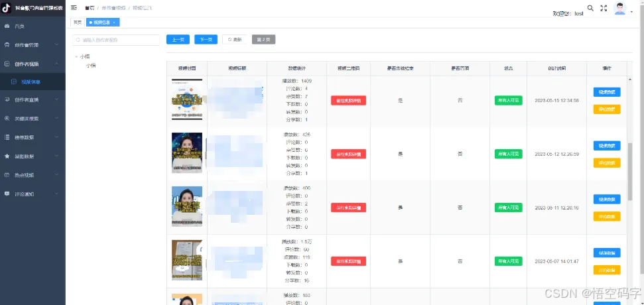Click the 上一页 previous page button
Viewport: 644px width, 305px height.
(178, 39)
